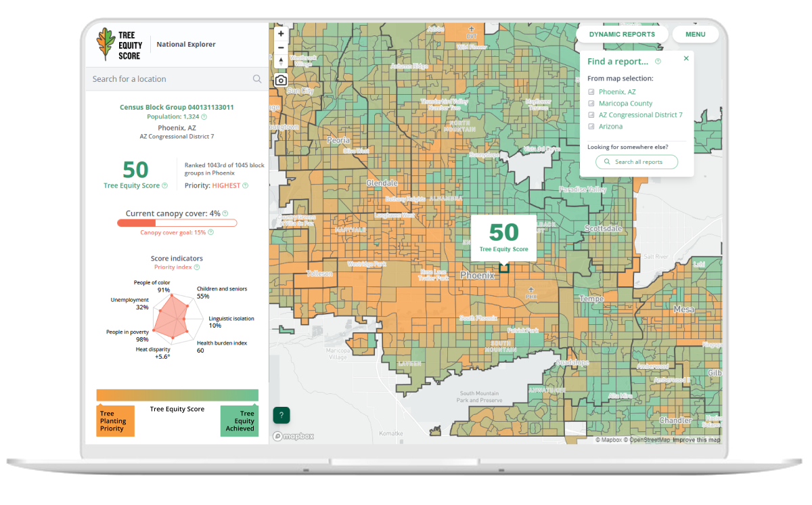Zoom out on the map
The height and width of the screenshot is (505, 812).
281,47
